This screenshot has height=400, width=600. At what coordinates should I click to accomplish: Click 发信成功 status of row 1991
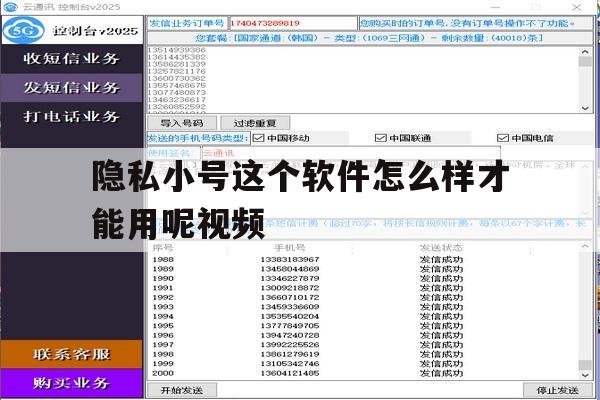click(x=441, y=288)
